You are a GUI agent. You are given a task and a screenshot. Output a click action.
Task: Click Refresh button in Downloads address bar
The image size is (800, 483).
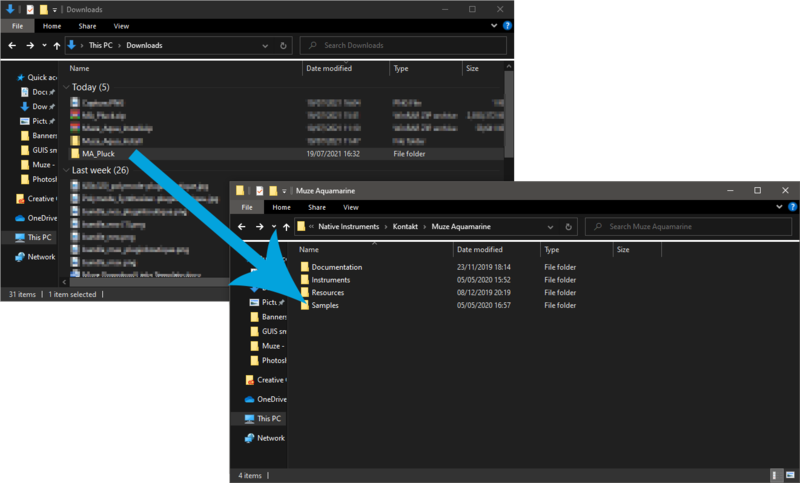tap(285, 45)
